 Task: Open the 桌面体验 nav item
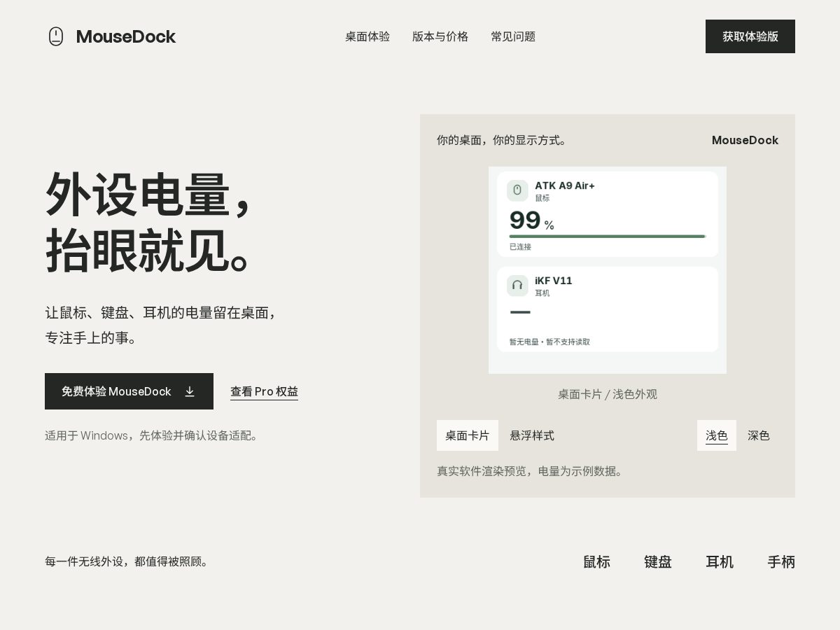click(367, 36)
